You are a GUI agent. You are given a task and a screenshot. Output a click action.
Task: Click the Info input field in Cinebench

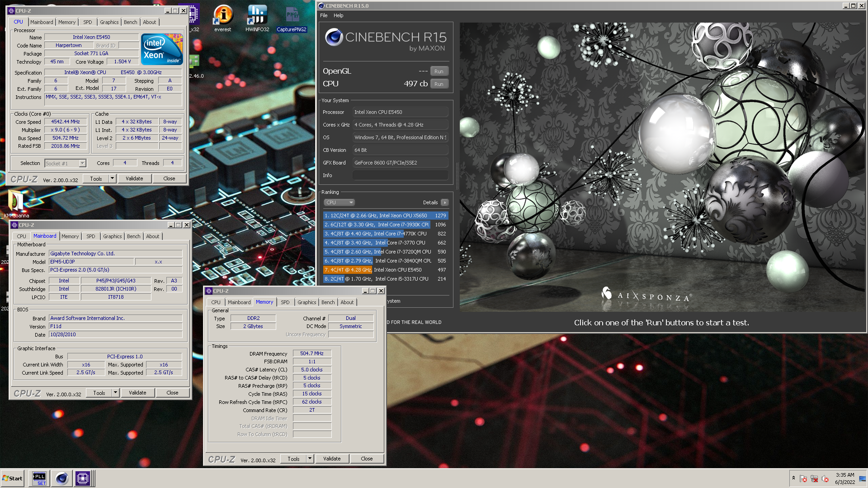(x=401, y=175)
